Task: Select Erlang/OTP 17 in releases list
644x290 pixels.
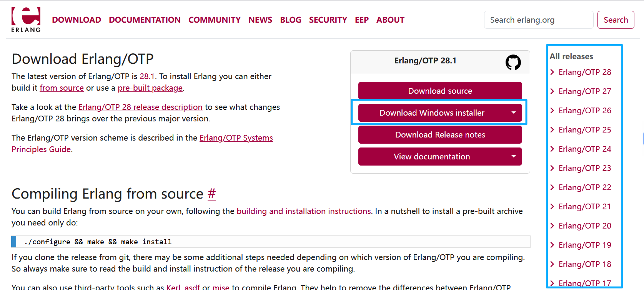Action: pos(585,283)
